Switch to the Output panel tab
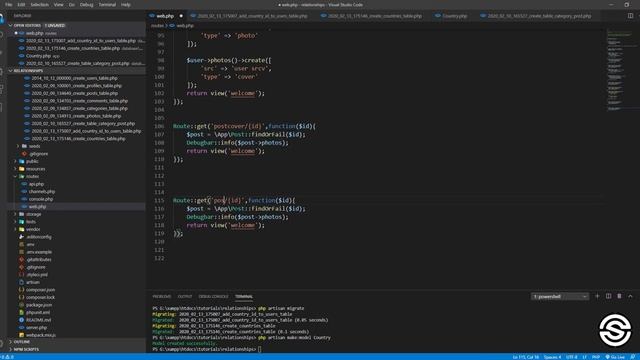 185,296
